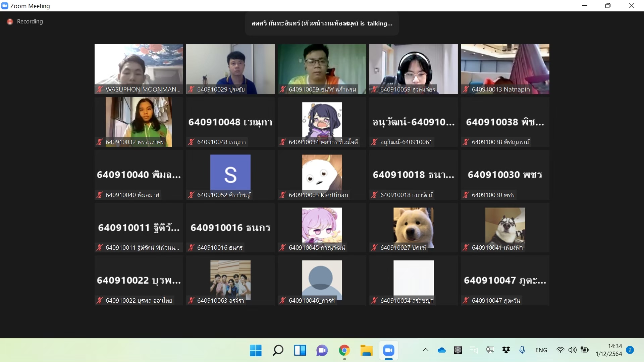Click the Zoom app icon in title bar

[x=5, y=6]
